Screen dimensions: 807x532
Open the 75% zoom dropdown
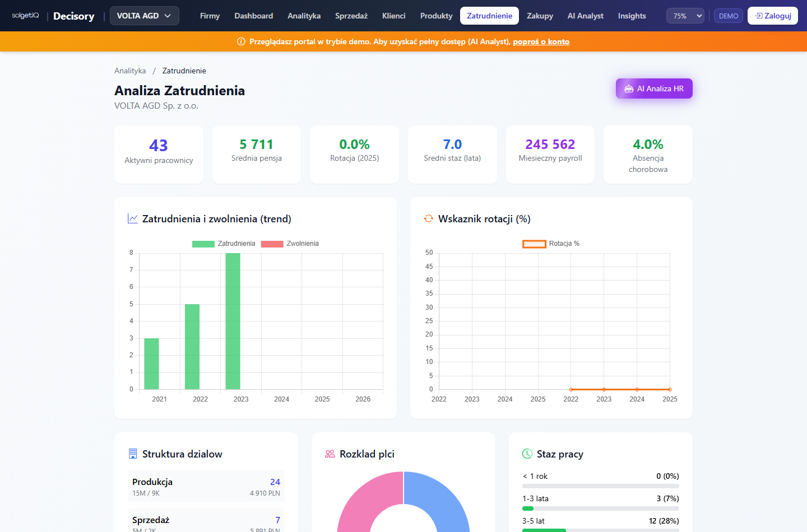[685, 16]
